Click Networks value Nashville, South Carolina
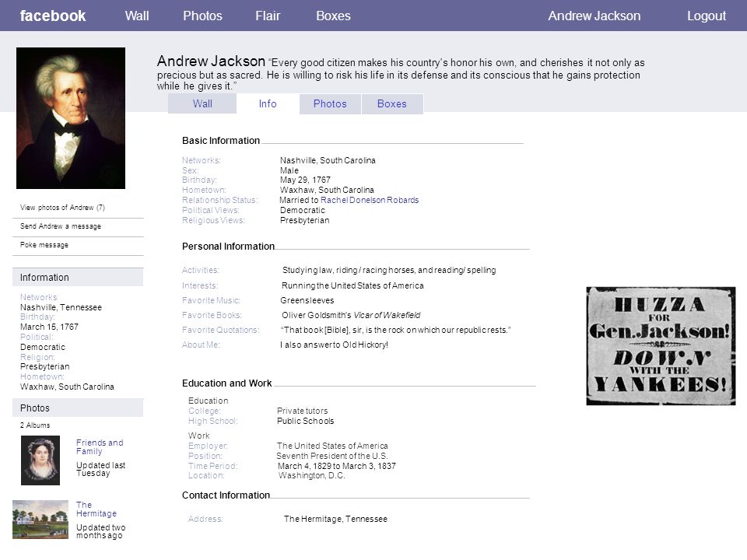The image size is (747, 560). pyautogui.click(x=328, y=160)
